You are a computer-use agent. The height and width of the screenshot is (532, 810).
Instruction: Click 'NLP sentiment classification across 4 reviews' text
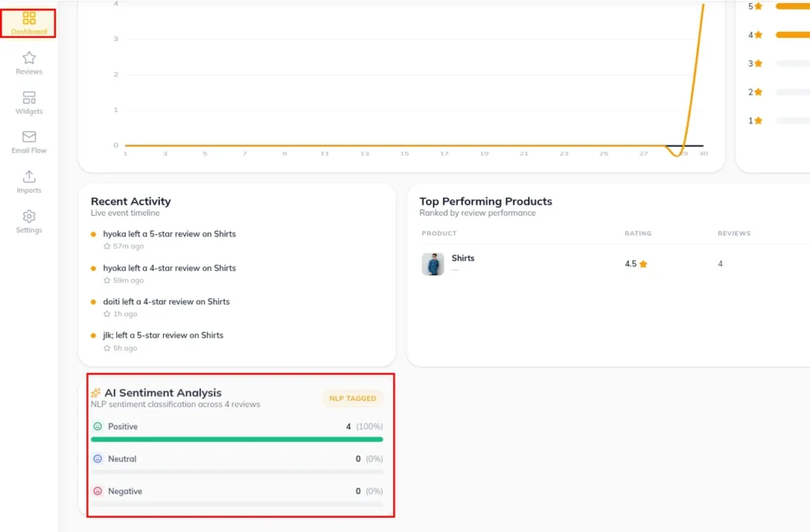click(175, 404)
